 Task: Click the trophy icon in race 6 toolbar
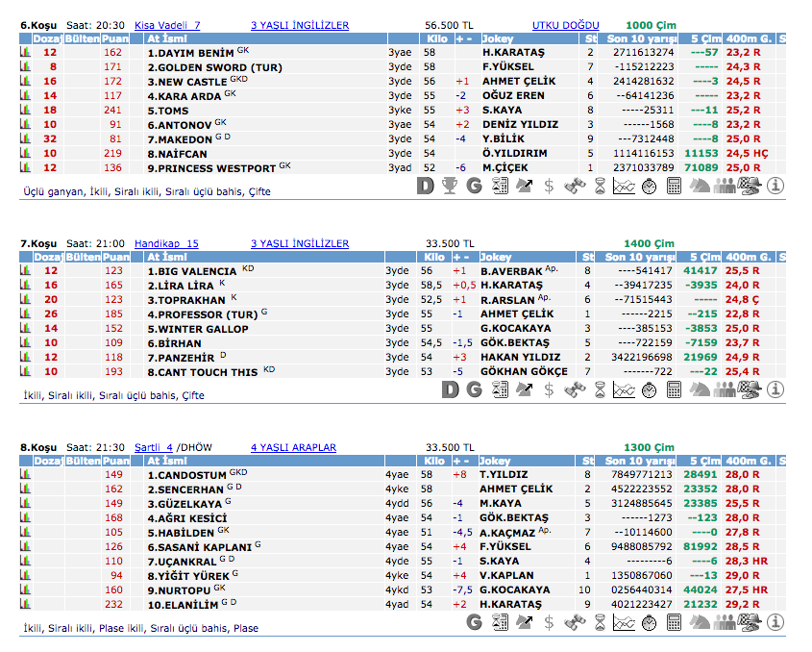click(450, 187)
